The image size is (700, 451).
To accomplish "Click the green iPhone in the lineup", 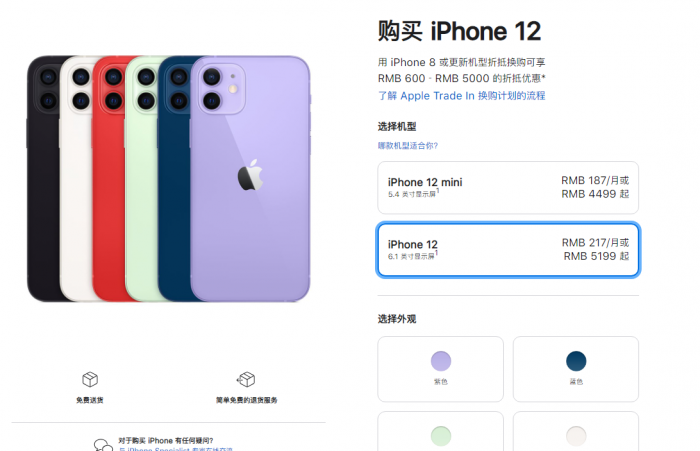I will [141, 179].
